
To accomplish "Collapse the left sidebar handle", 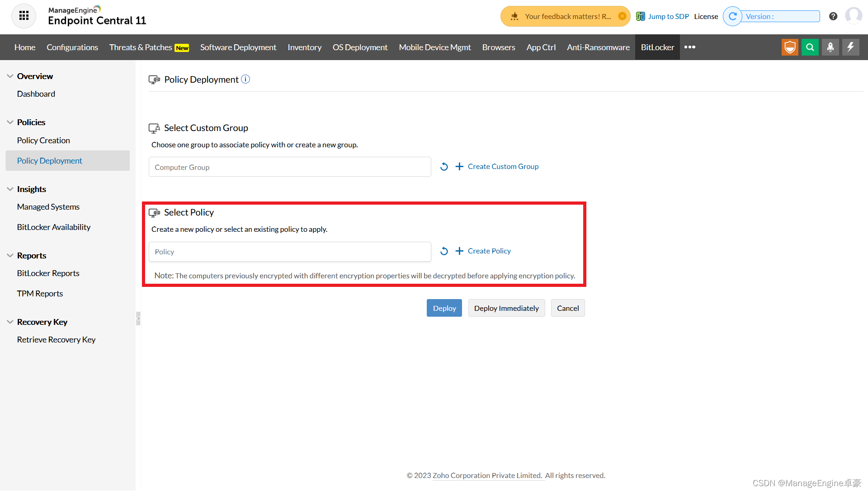I will tap(138, 319).
